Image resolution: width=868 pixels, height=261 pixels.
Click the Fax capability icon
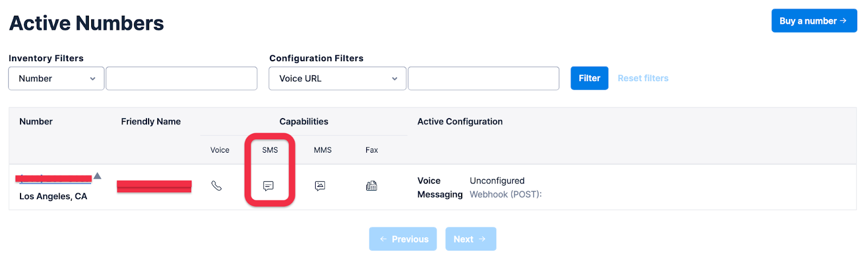coord(372,186)
